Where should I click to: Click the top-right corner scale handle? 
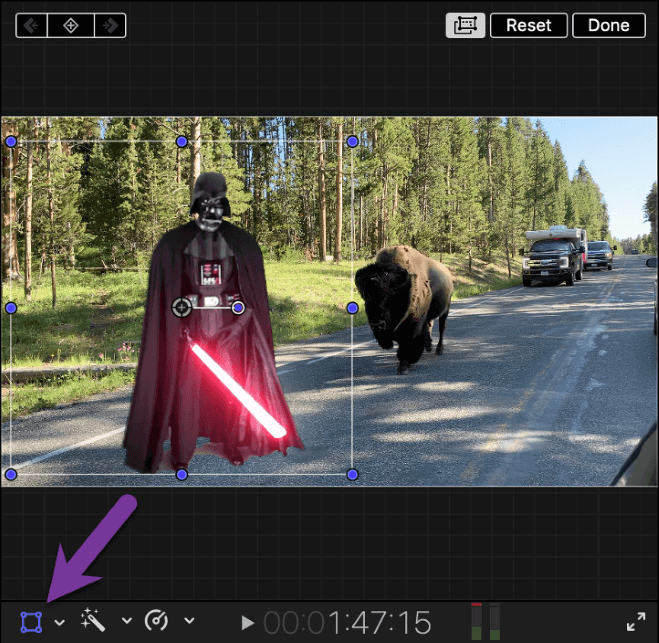[x=352, y=142]
